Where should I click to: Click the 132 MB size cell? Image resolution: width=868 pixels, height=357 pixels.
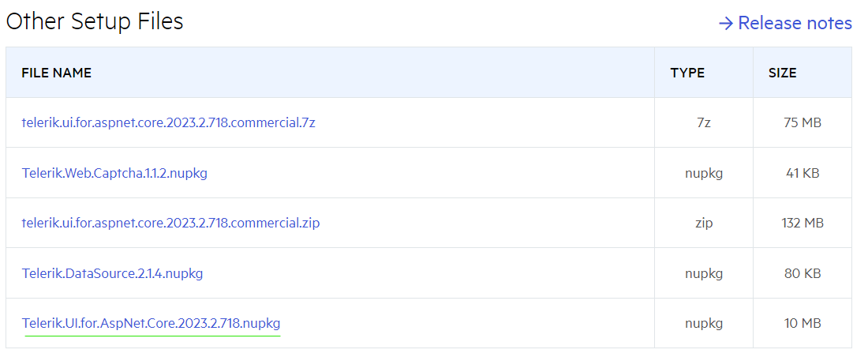click(803, 223)
